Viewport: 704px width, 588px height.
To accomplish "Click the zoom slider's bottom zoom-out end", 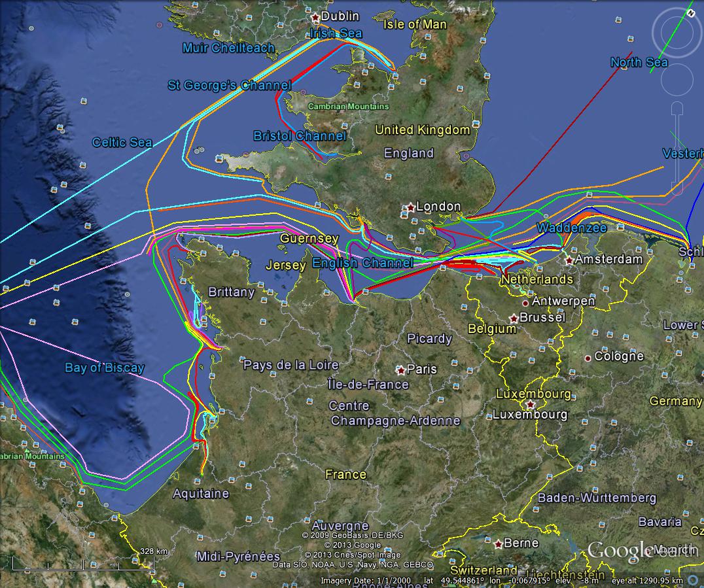I will pos(677,189).
